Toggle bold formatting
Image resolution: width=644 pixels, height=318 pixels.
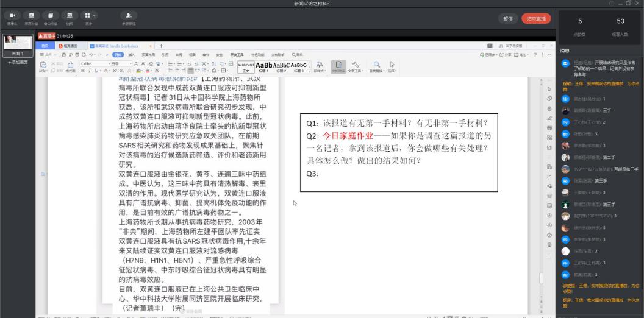(x=84, y=71)
